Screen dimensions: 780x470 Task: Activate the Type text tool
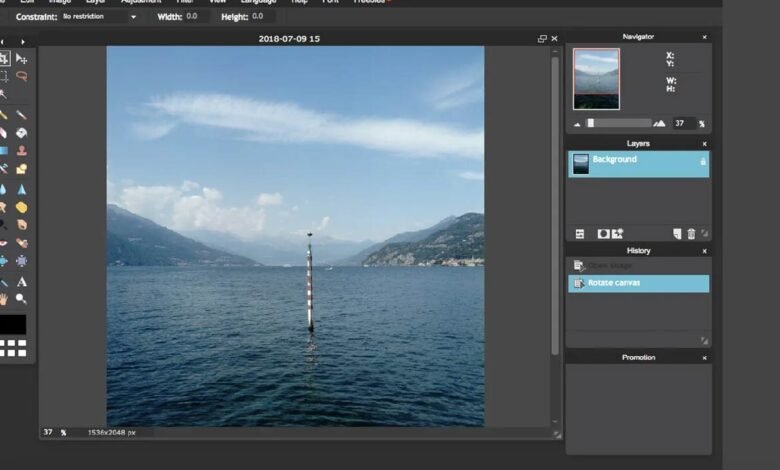(21, 282)
